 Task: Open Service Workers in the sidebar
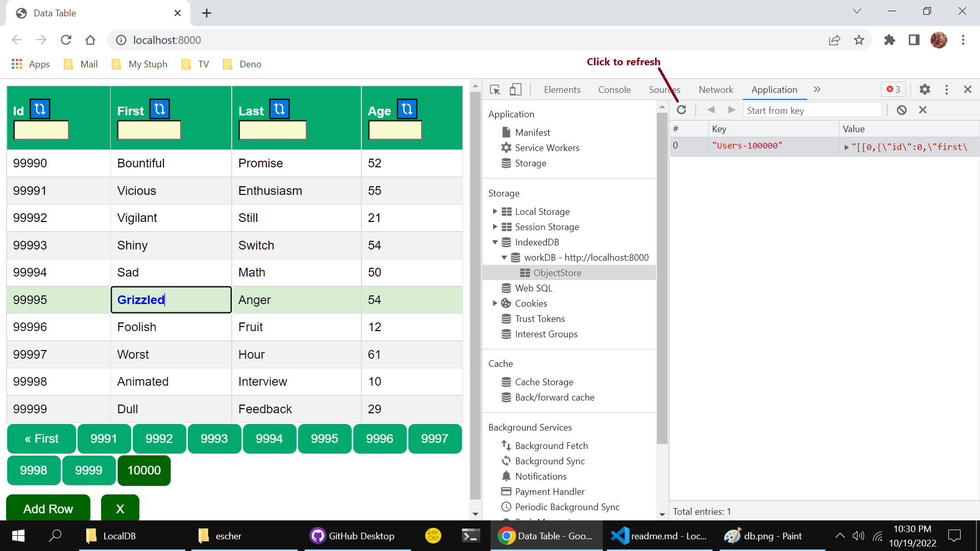click(x=547, y=148)
